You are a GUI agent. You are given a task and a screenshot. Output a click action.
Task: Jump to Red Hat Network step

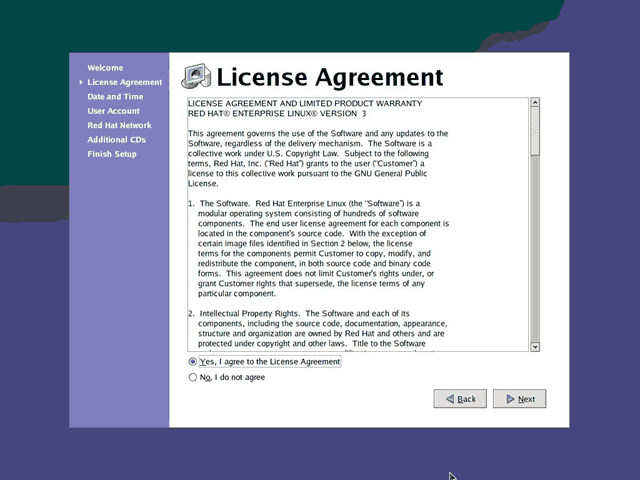(x=119, y=125)
